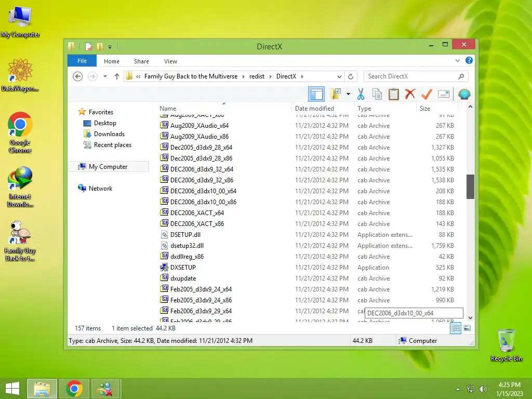This screenshot has width=532, height=399.
Task: Click the blue shell icon in toolbar
Action: point(464,94)
